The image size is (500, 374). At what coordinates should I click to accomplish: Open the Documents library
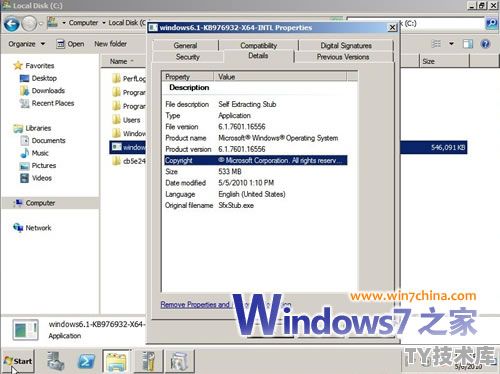[x=43, y=141]
